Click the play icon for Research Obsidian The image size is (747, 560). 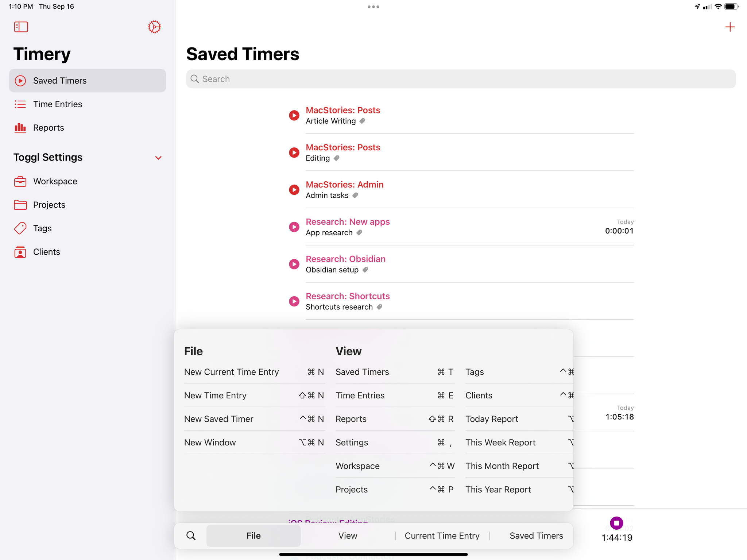294,264
